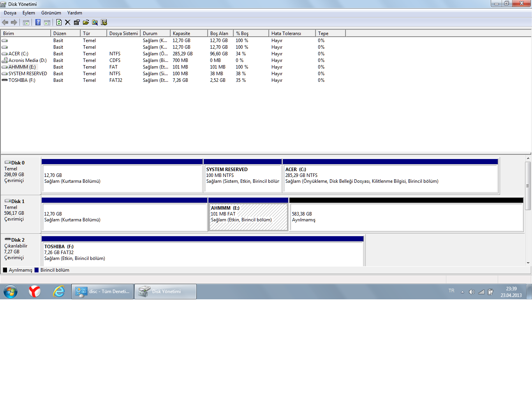Toggle the action pane toolbar icon

pos(47,22)
